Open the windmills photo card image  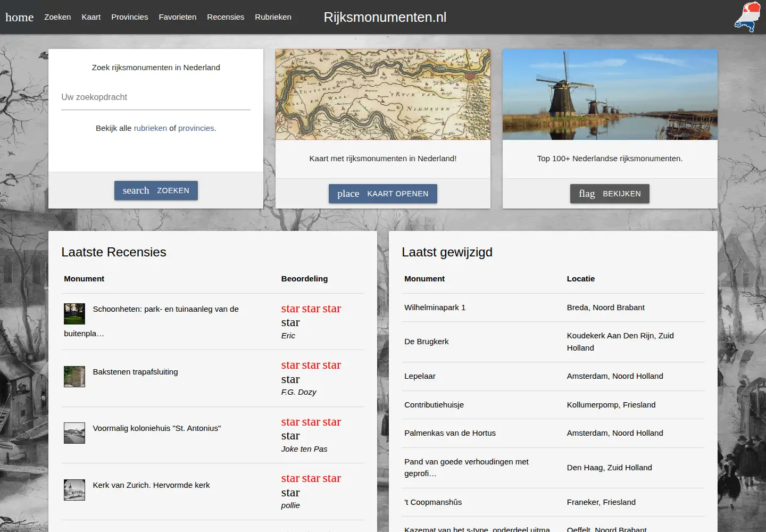pyautogui.click(x=610, y=95)
